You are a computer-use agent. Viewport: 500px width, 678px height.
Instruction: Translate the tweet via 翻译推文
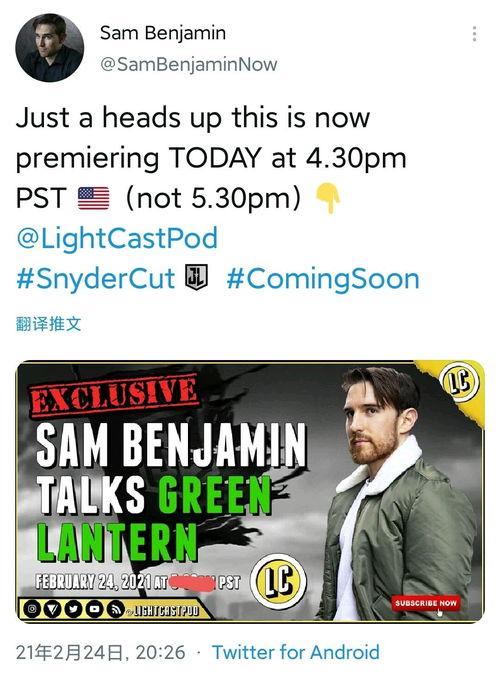[48, 323]
